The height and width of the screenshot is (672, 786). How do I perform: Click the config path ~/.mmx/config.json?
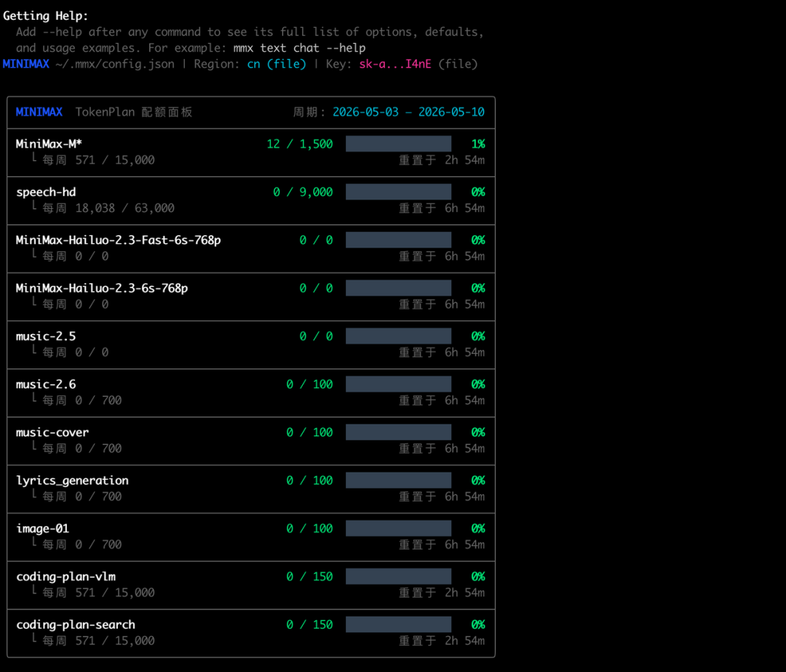click(x=115, y=64)
